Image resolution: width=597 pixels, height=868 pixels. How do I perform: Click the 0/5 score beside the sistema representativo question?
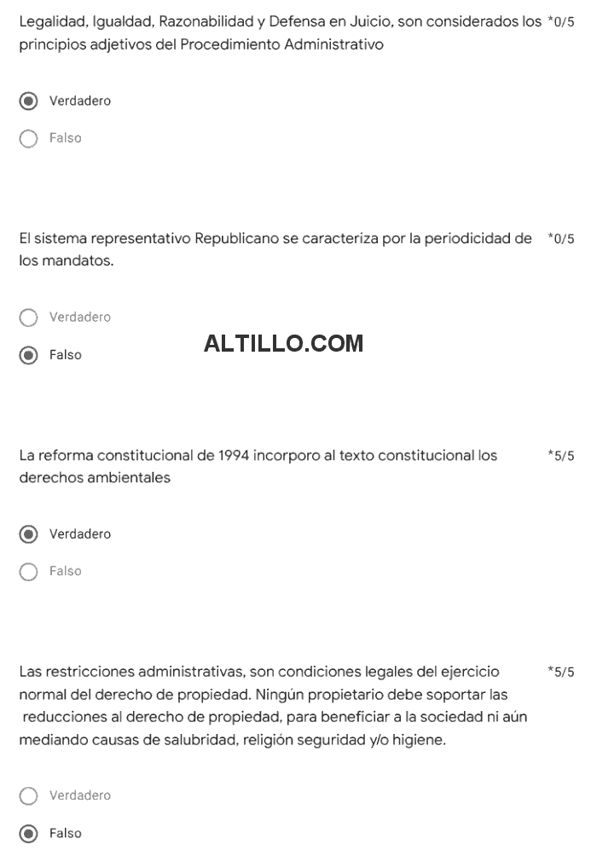[561, 239]
